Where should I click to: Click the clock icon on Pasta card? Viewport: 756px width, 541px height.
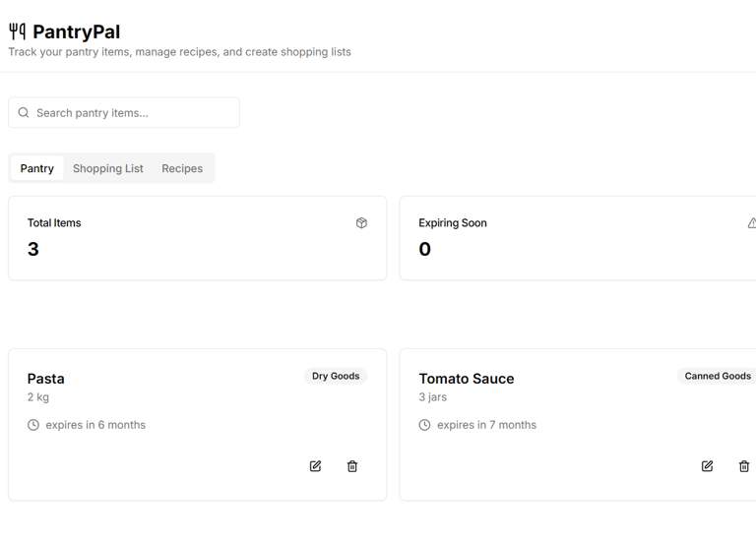click(33, 425)
